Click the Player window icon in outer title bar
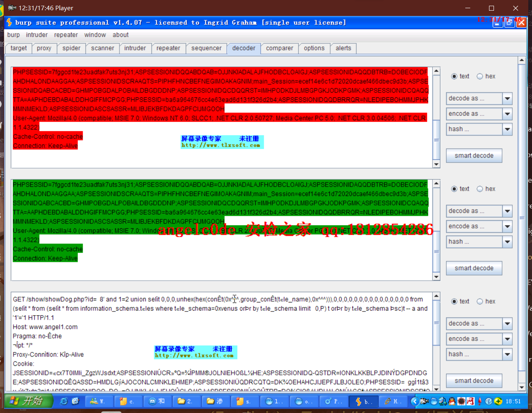 click(x=12, y=8)
